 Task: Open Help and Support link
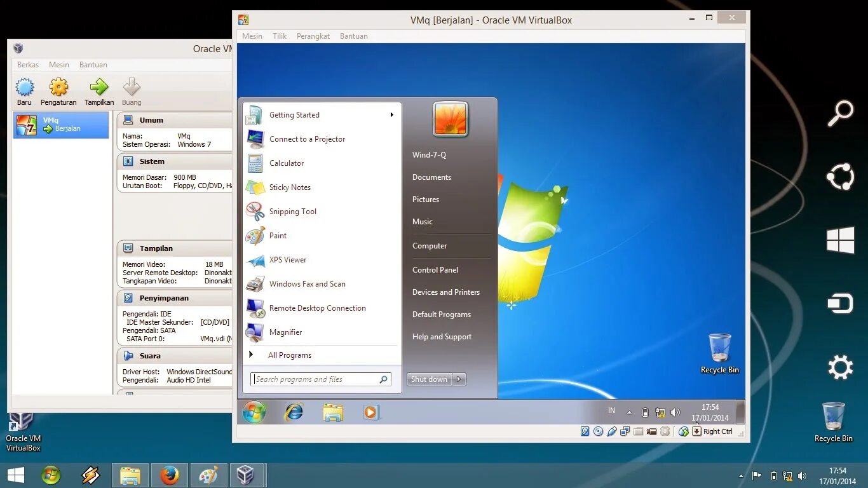442,337
